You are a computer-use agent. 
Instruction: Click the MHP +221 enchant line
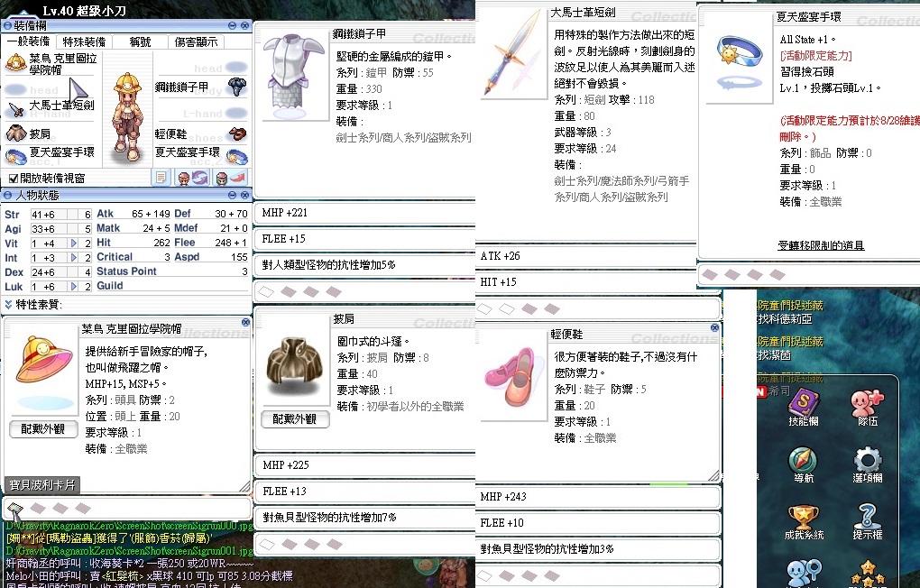point(365,213)
